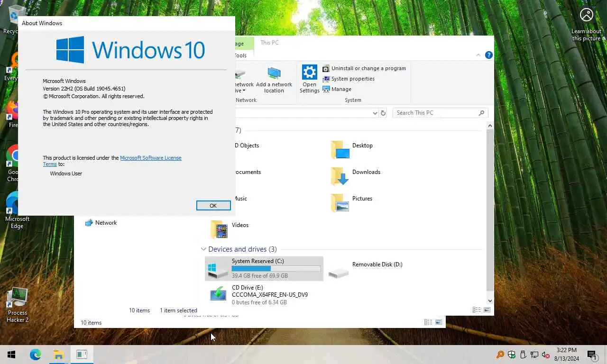Focus the Search This PC box
Image resolution: width=607 pixels, height=364 pixels.
(x=440, y=113)
